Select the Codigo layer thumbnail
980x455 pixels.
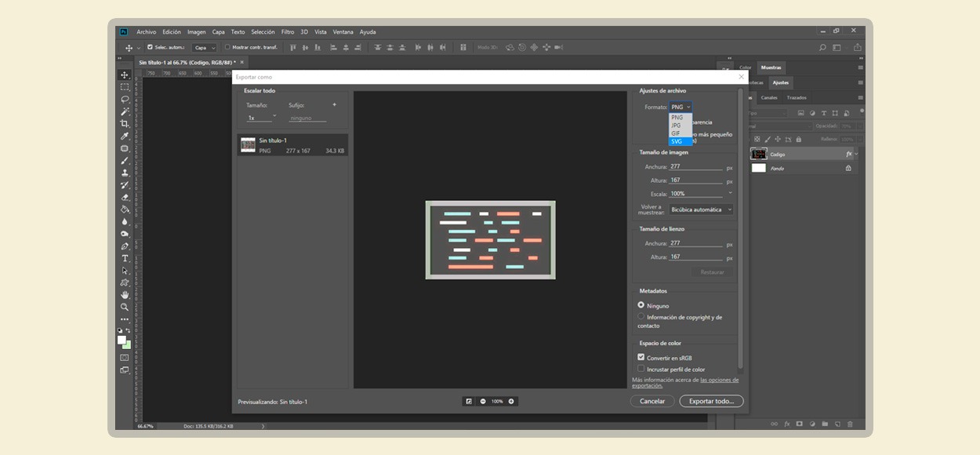[x=758, y=154]
